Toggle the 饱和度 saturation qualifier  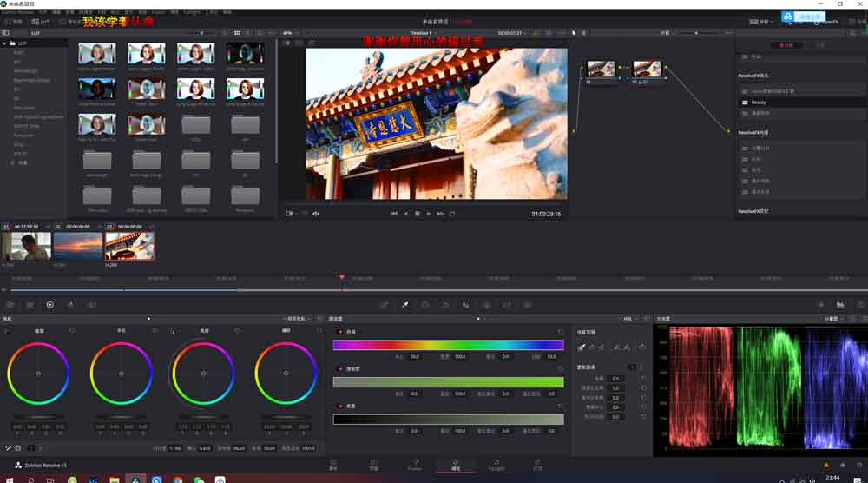(x=339, y=368)
